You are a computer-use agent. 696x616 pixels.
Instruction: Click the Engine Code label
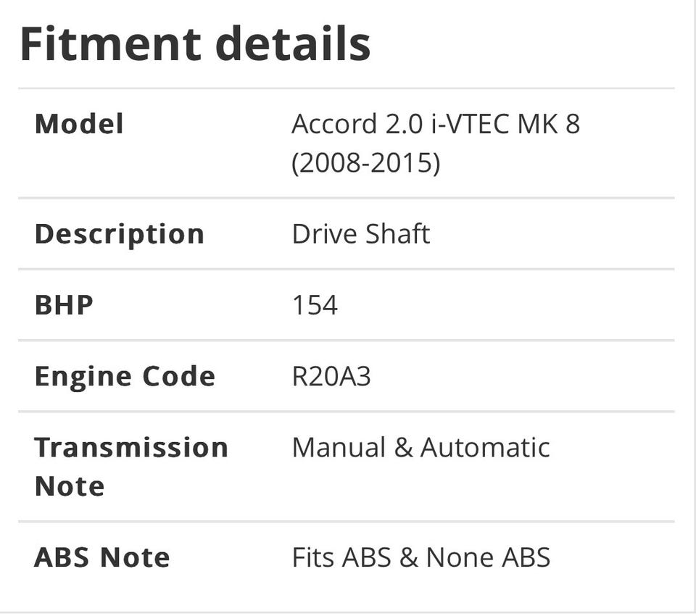point(125,376)
